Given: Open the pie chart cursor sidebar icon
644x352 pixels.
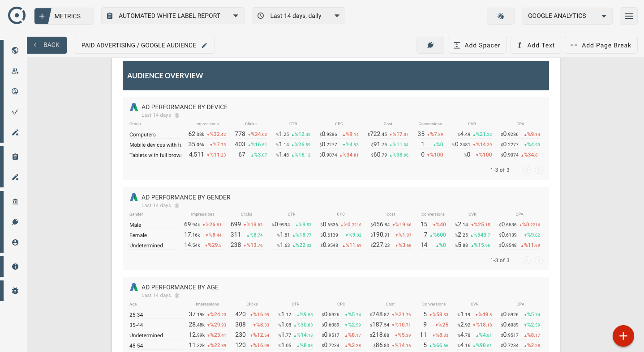Looking at the screenshot, I should click(15, 92).
